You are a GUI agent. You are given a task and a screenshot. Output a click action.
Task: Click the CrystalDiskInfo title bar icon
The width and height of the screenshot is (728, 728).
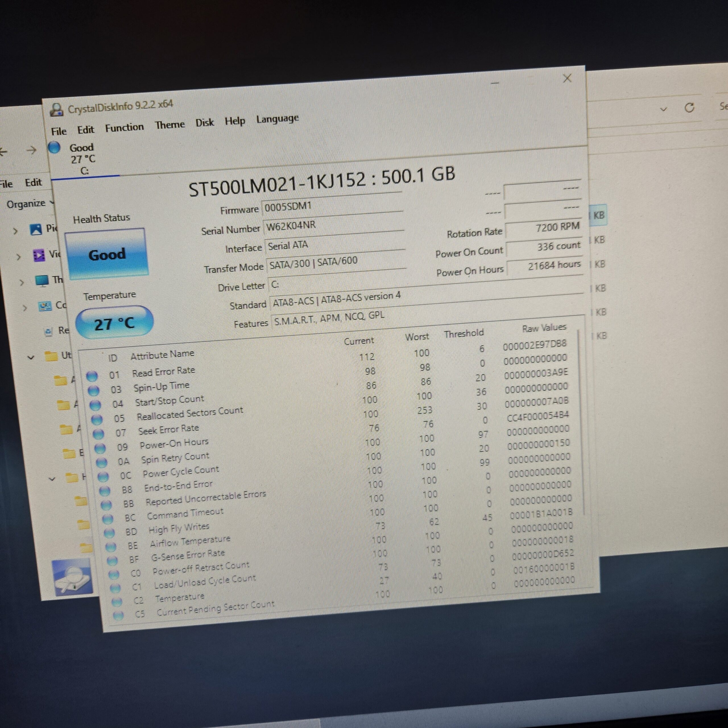pyautogui.click(x=57, y=110)
